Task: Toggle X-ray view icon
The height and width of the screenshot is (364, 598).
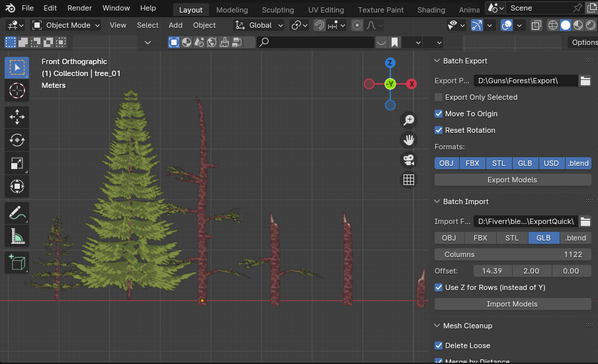Action: [x=536, y=25]
